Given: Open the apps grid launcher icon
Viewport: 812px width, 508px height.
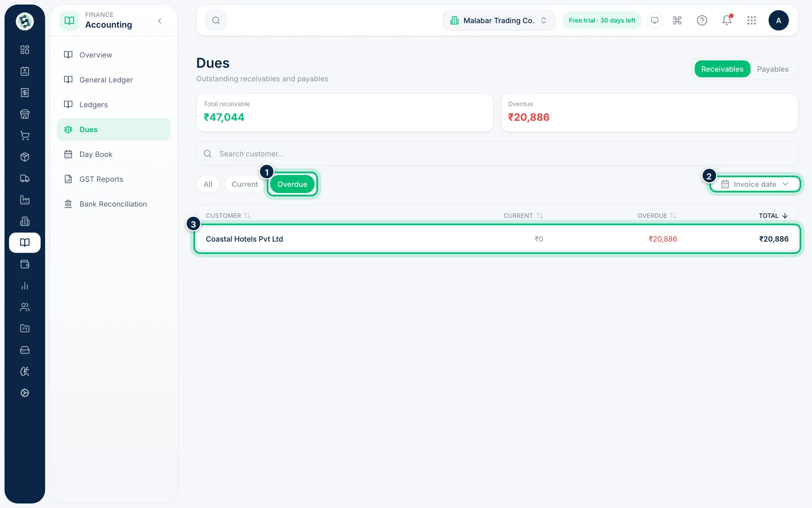Looking at the screenshot, I should point(752,20).
